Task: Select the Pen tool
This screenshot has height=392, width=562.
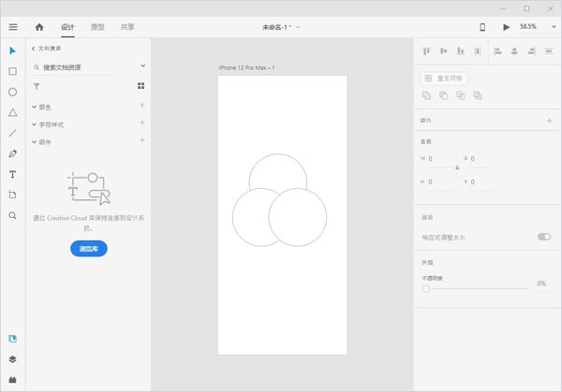Action: click(12, 153)
